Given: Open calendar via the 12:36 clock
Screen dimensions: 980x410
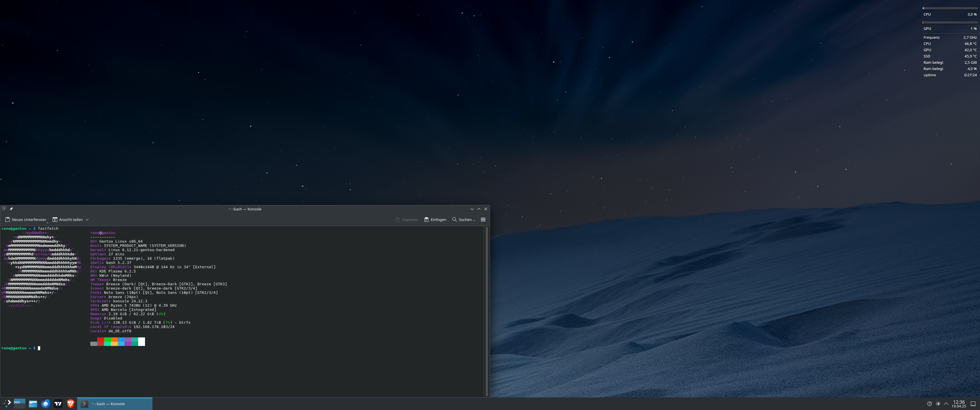Looking at the screenshot, I should point(959,403).
